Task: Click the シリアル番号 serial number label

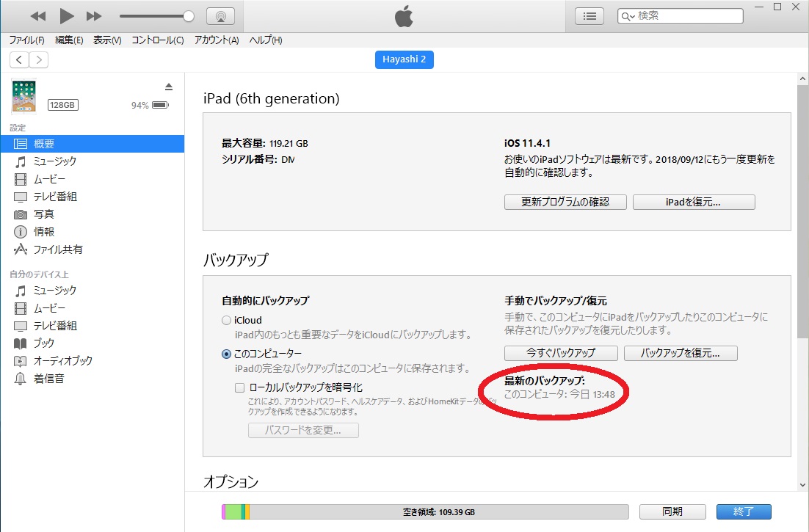Action: pyautogui.click(x=250, y=159)
